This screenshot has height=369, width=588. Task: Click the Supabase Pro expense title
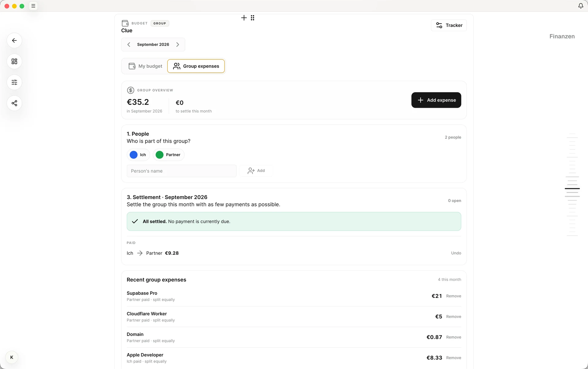(142, 293)
